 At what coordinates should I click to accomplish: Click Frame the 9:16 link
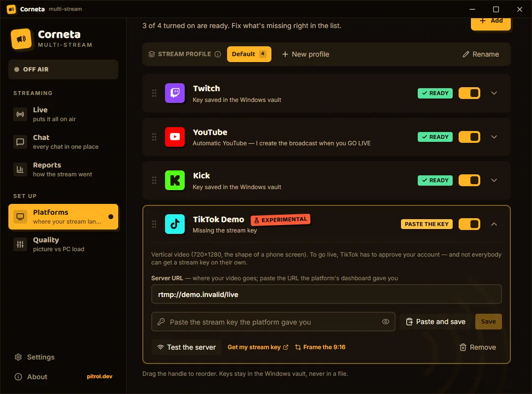pos(320,347)
